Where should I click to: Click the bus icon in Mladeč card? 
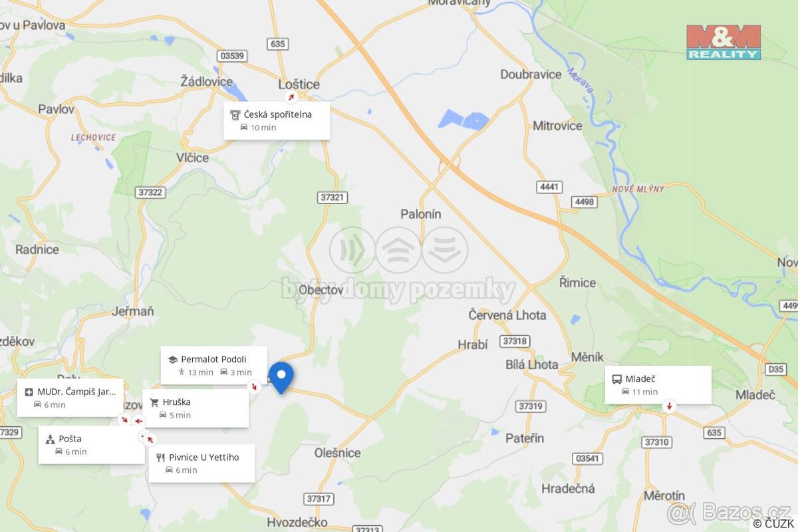616,379
